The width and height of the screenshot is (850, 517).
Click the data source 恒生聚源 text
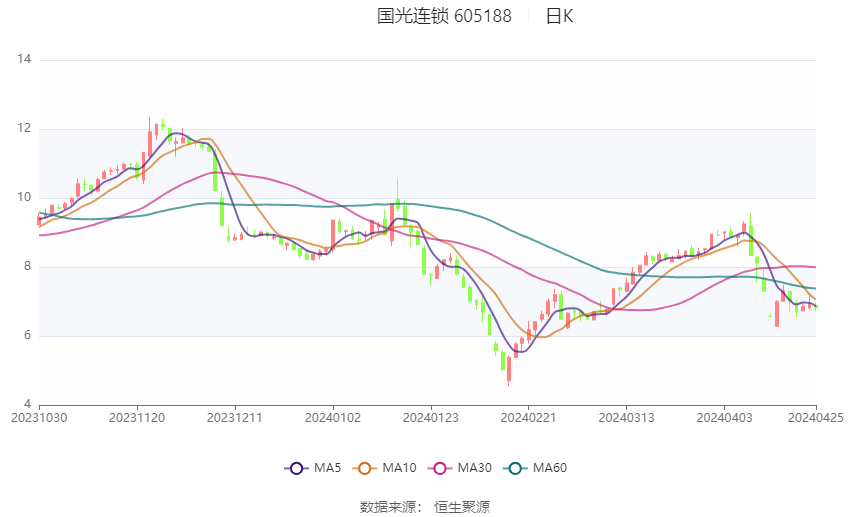462,507
